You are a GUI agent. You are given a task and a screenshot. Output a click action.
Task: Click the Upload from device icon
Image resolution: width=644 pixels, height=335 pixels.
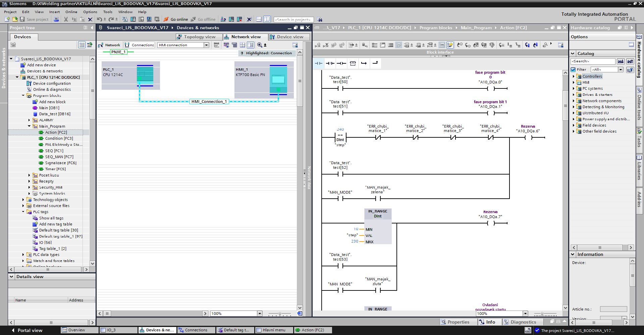[141, 19]
